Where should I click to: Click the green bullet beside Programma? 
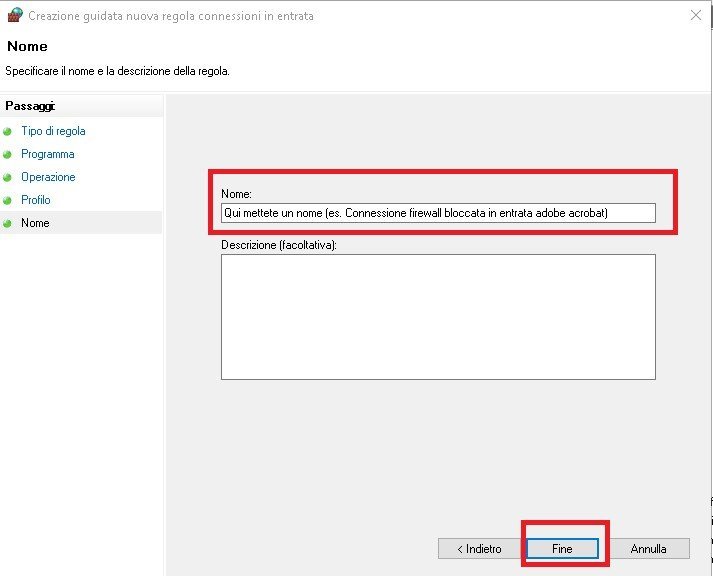(7, 155)
